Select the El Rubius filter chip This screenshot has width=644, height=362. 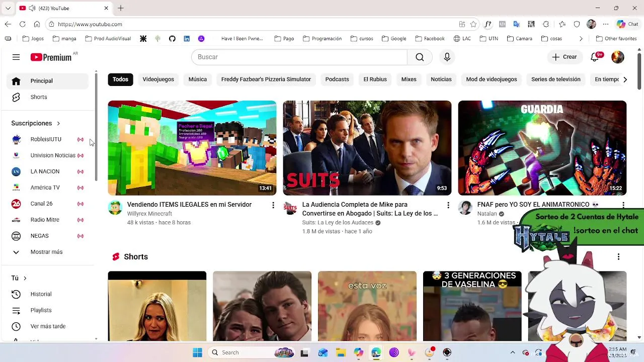(x=375, y=79)
